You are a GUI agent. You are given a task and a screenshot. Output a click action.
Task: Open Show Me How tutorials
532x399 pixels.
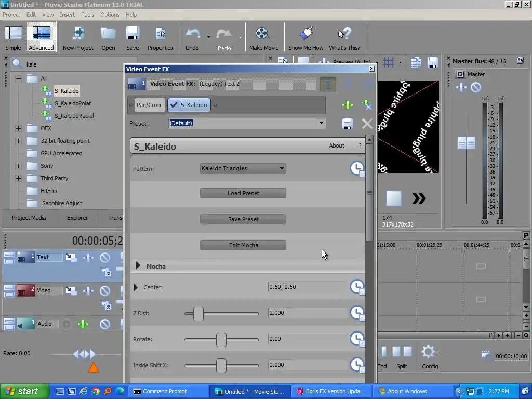(305, 38)
